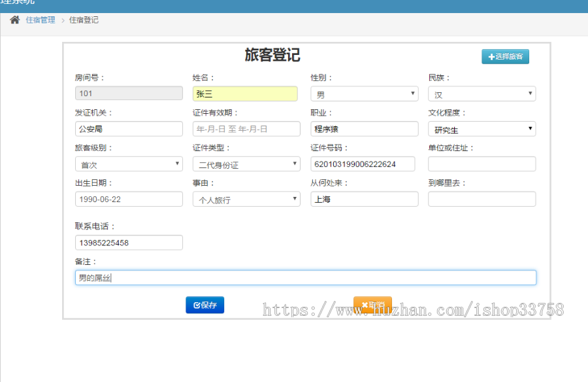
Task: Open the 文化程度 dropdown showing 研究生
Action: click(x=482, y=129)
